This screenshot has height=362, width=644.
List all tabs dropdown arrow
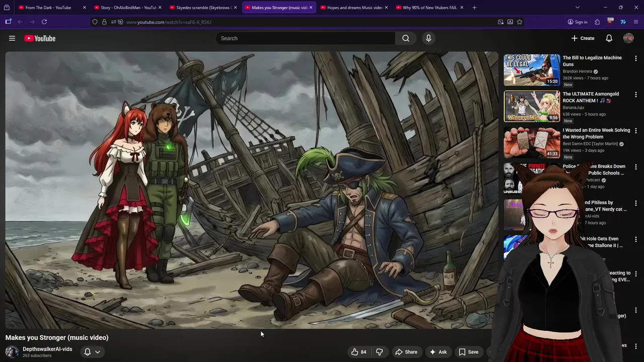pos(578,8)
